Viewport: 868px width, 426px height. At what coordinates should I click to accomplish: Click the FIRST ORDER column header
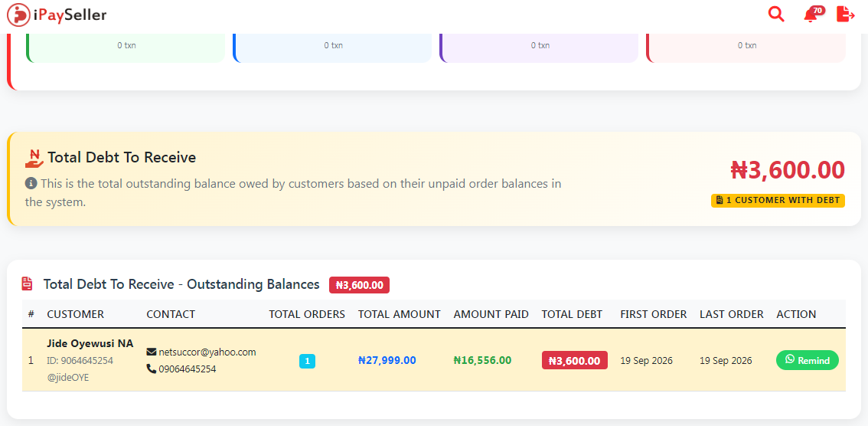click(653, 314)
